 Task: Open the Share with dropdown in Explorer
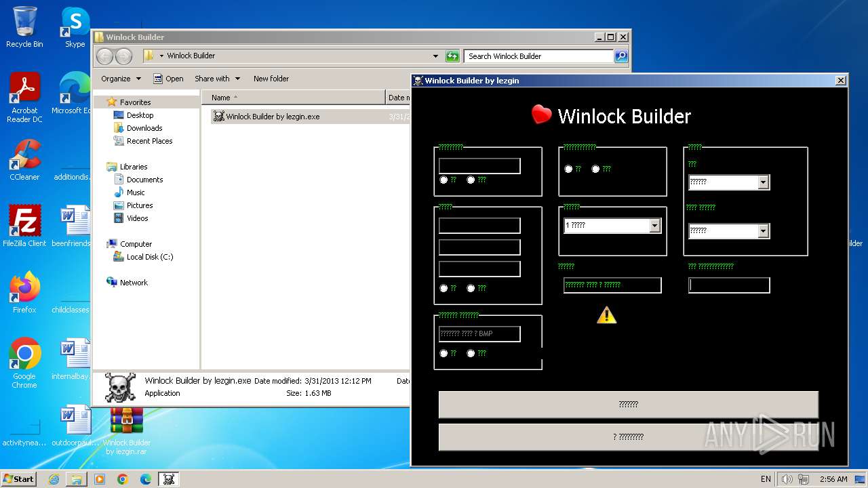218,79
